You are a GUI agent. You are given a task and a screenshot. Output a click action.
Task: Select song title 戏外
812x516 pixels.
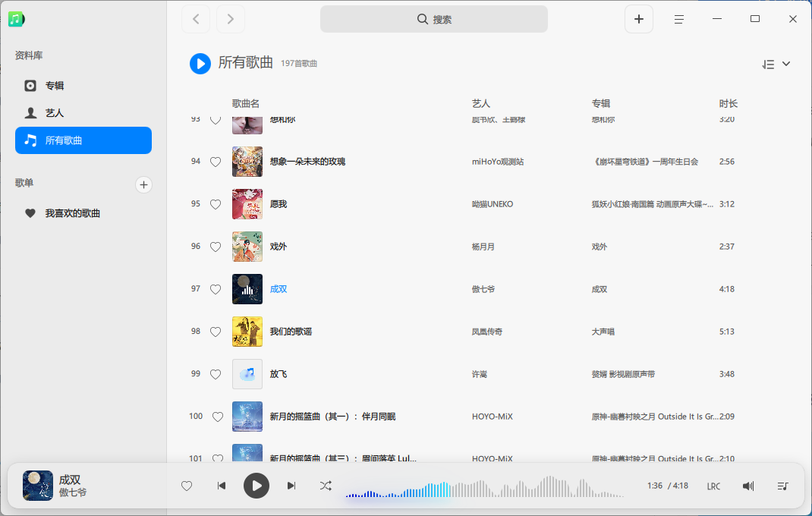pyautogui.click(x=278, y=247)
